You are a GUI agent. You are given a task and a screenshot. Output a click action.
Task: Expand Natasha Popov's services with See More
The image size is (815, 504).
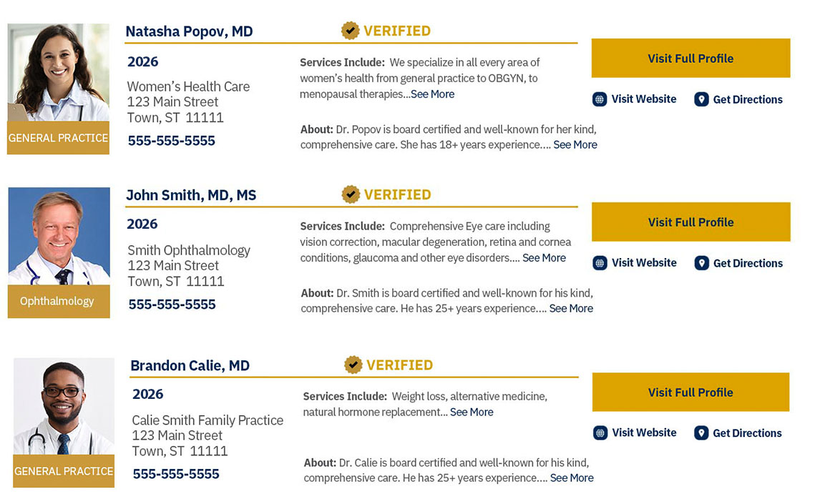pos(432,94)
